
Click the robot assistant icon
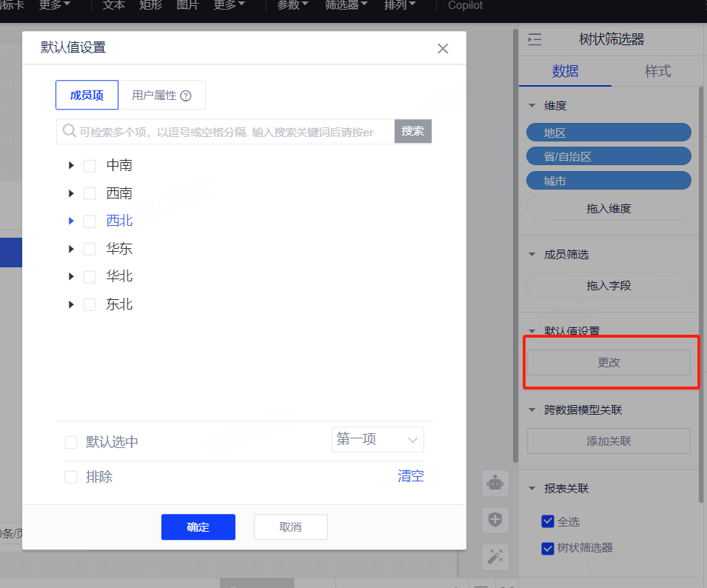(x=495, y=484)
